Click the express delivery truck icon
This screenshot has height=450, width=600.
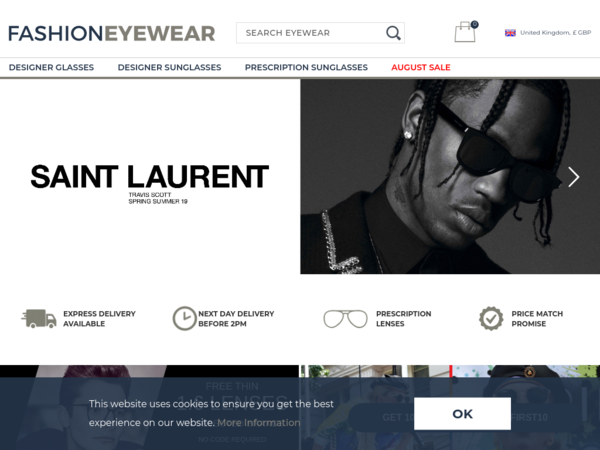[x=39, y=319]
